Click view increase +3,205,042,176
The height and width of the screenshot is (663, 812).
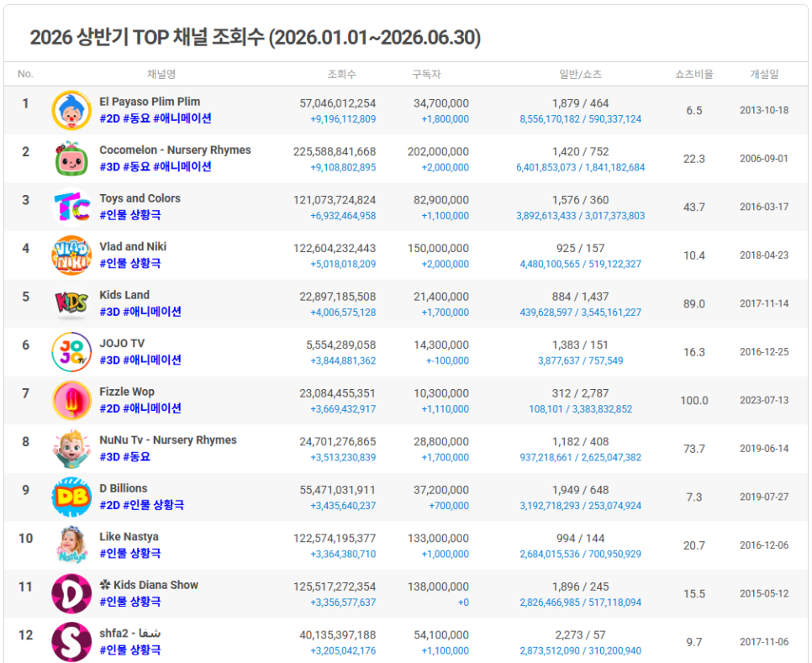pos(343,650)
